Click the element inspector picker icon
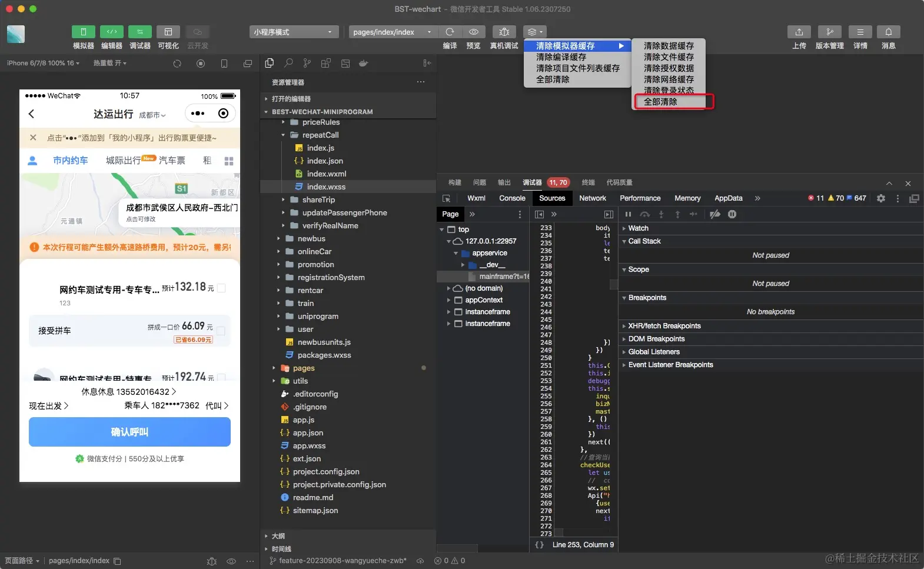This screenshot has height=569, width=924. click(x=447, y=198)
